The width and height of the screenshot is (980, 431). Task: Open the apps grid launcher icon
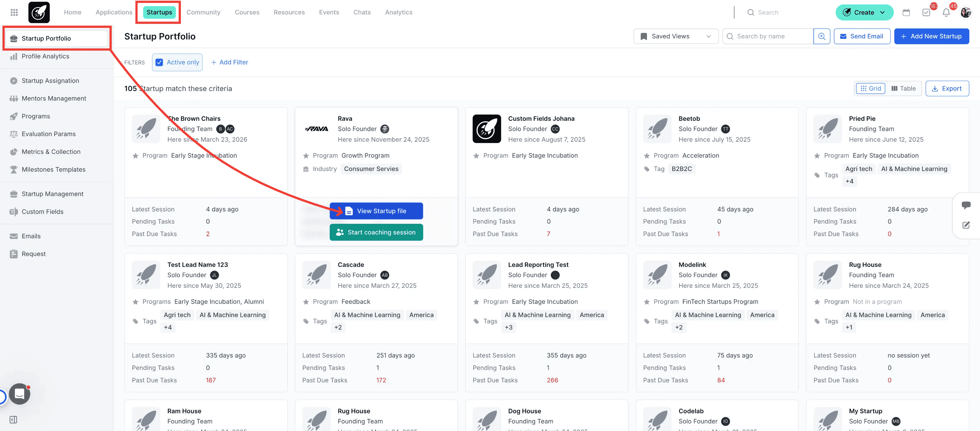14,12
